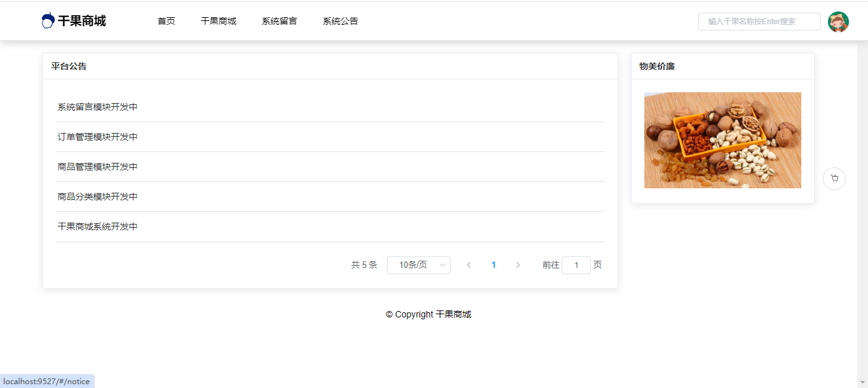Switch to 系统留言 in the navigation bar
This screenshot has height=388, width=868.
(280, 21)
